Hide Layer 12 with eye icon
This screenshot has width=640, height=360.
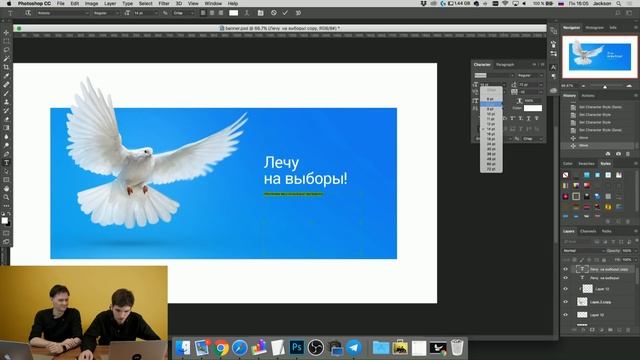pos(566,289)
